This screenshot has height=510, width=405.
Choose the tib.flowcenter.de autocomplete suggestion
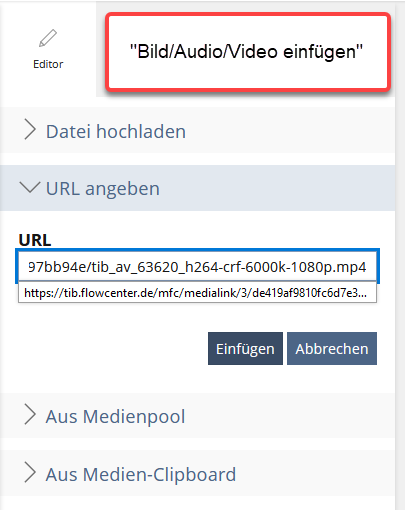coord(197,293)
